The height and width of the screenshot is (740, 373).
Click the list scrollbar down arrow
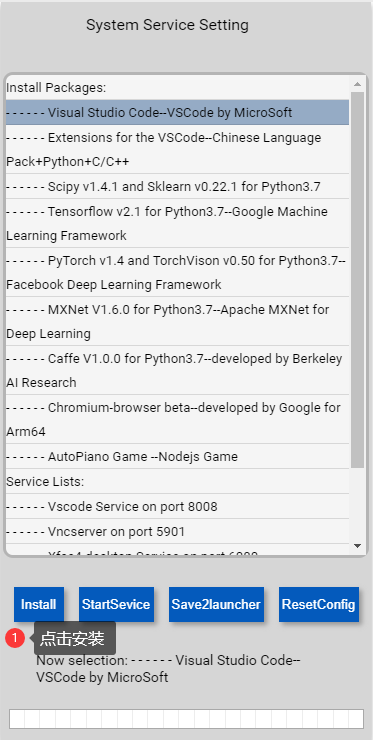click(357, 546)
